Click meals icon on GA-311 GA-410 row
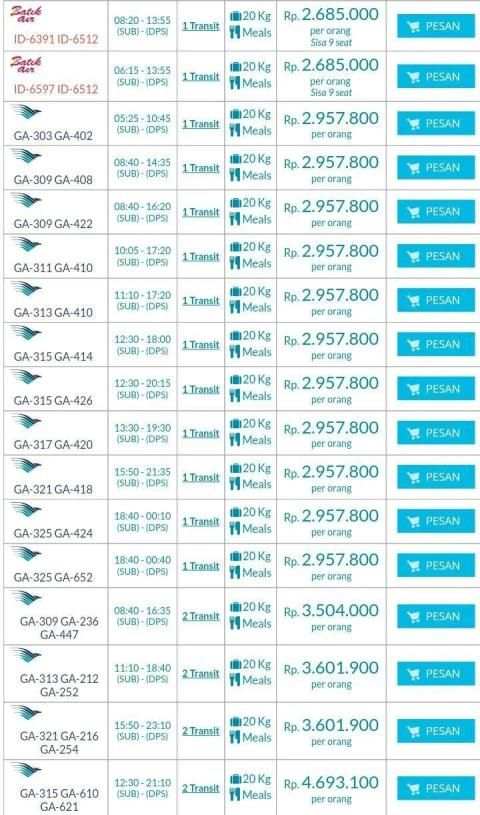 tap(235, 264)
